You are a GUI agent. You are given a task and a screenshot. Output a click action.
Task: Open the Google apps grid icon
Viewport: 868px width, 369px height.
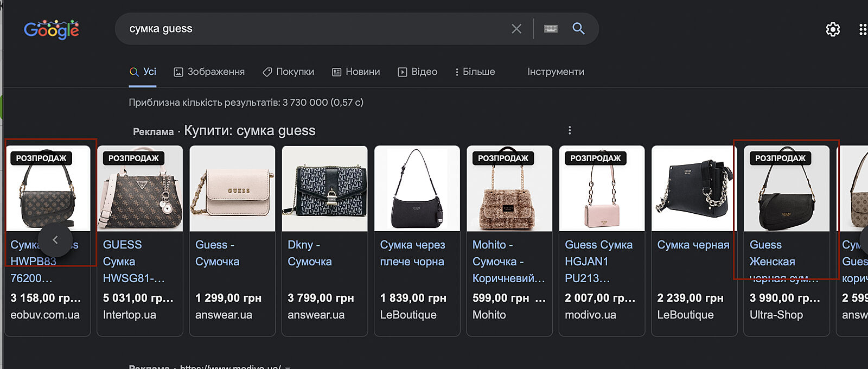coord(863,29)
